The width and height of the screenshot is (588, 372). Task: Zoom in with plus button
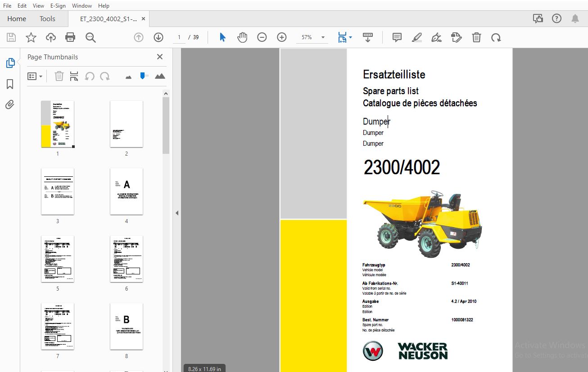282,37
